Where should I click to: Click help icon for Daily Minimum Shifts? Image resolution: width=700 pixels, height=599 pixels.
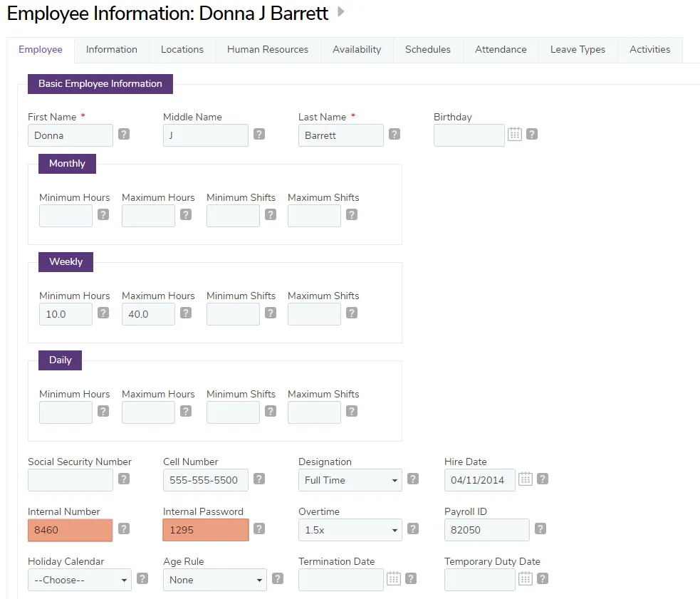(x=271, y=411)
